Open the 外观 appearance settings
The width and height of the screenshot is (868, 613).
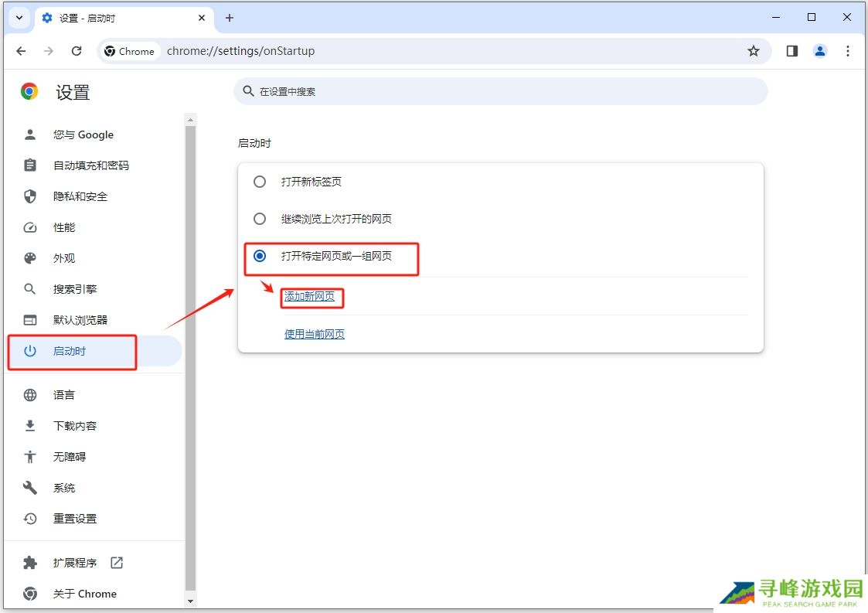64,258
